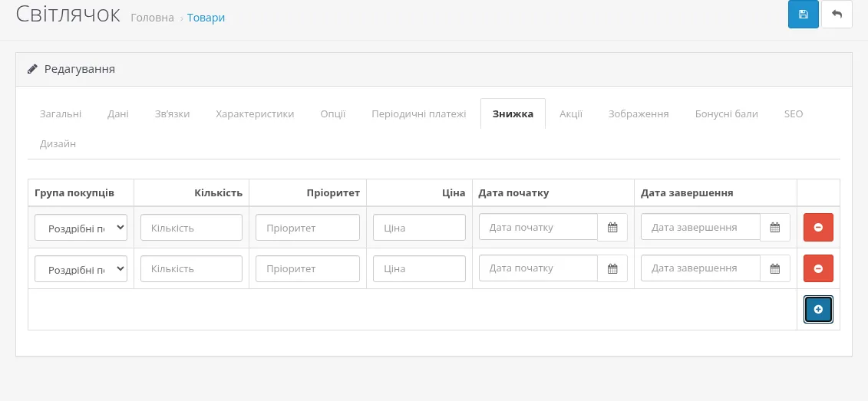Click the back arrow icon button
The image size is (868, 401).
[x=837, y=15]
